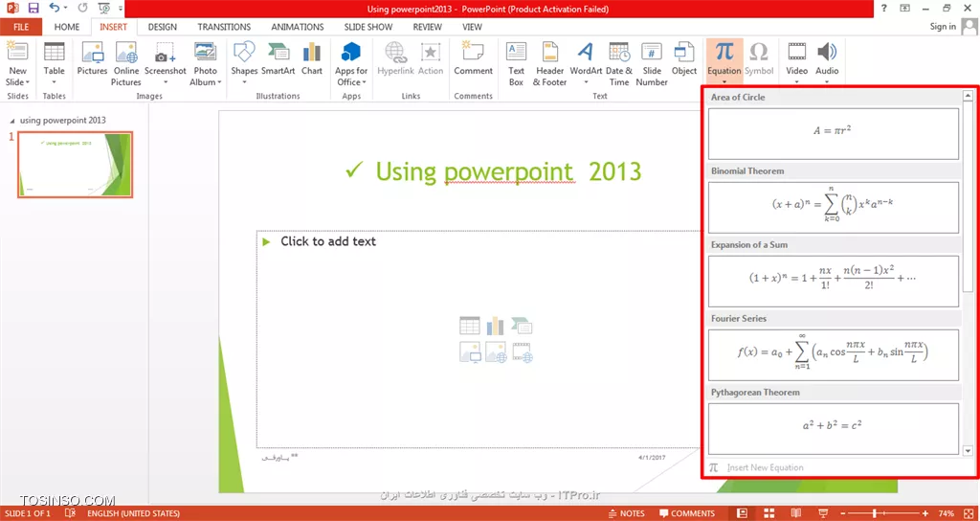This screenshot has height=521, width=980.
Task: Click the Equation pi icon
Action: (724, 52)
